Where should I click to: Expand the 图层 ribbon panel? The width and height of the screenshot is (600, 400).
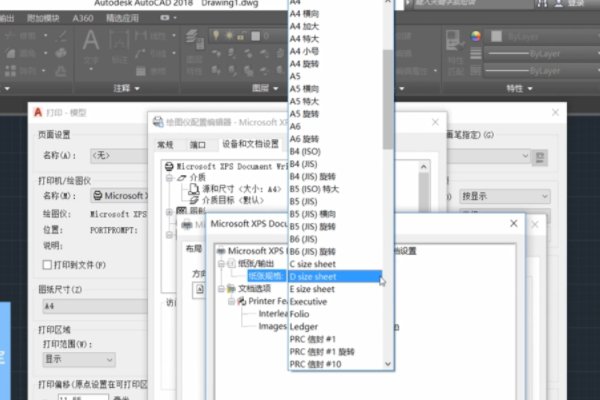(x=265, y=88)
